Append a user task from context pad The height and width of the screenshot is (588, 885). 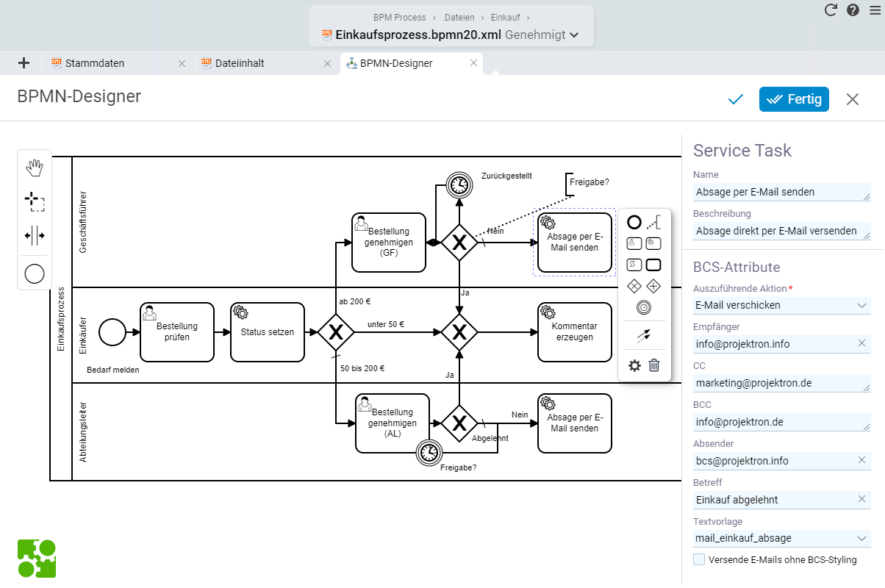(634, 243)
